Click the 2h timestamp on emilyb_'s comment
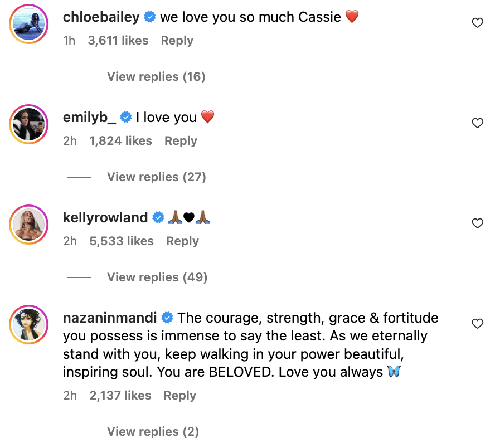Screen dimensions: 495x448 pyautogui.click(x=70, y=140)
